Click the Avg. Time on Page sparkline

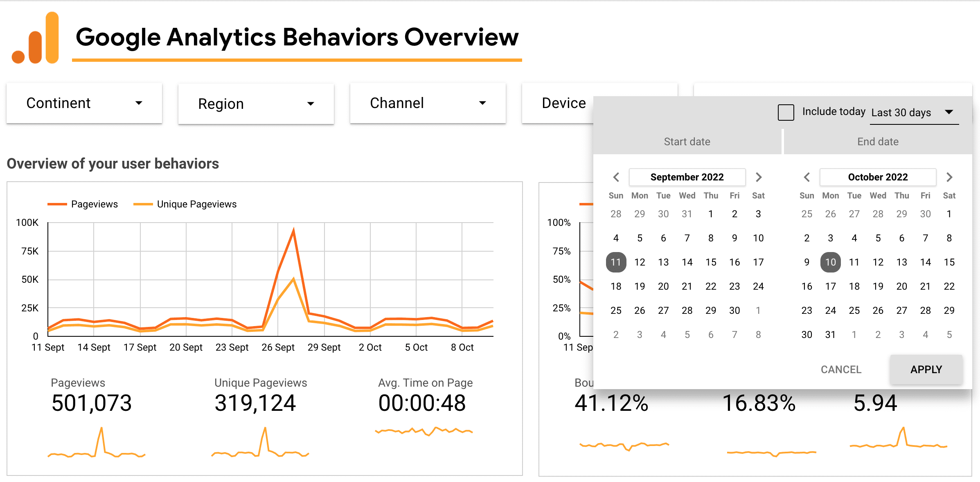click(424, 431)
